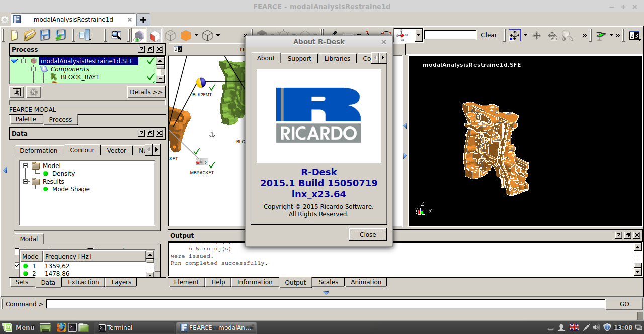Add a new tab with plus button
Viewport: 644px width, 334px height.
click(x=143, y=20)
